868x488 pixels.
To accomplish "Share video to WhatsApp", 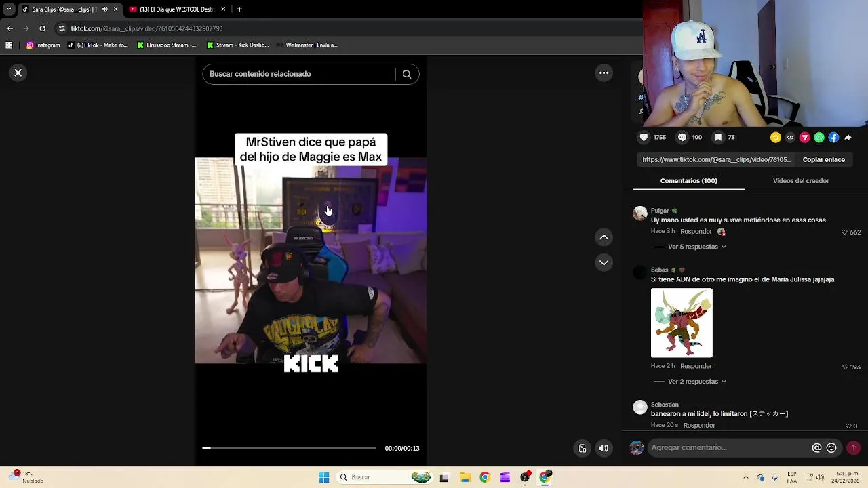I will tap(819, 138).
